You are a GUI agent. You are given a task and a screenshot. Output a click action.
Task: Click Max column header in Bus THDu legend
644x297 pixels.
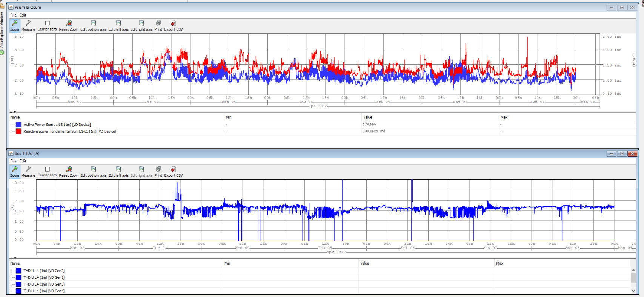(x=562, y=263)
